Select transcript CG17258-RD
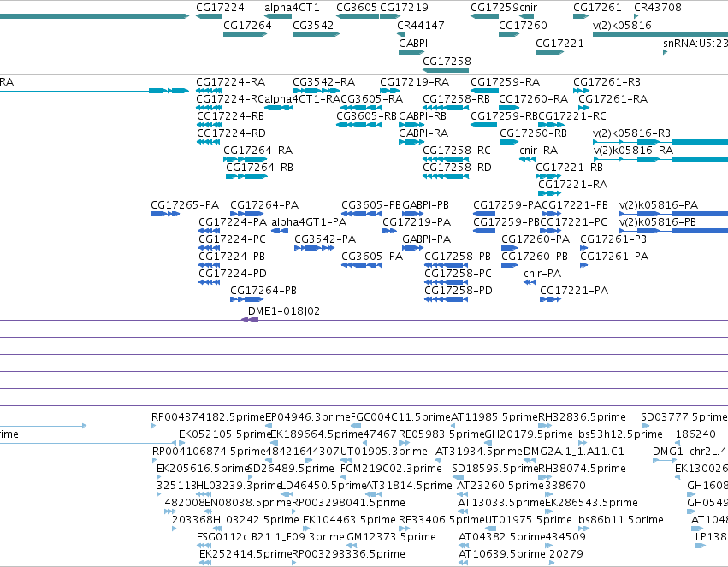This screenshot has height=567, width=728. click(x=446, y=176)
